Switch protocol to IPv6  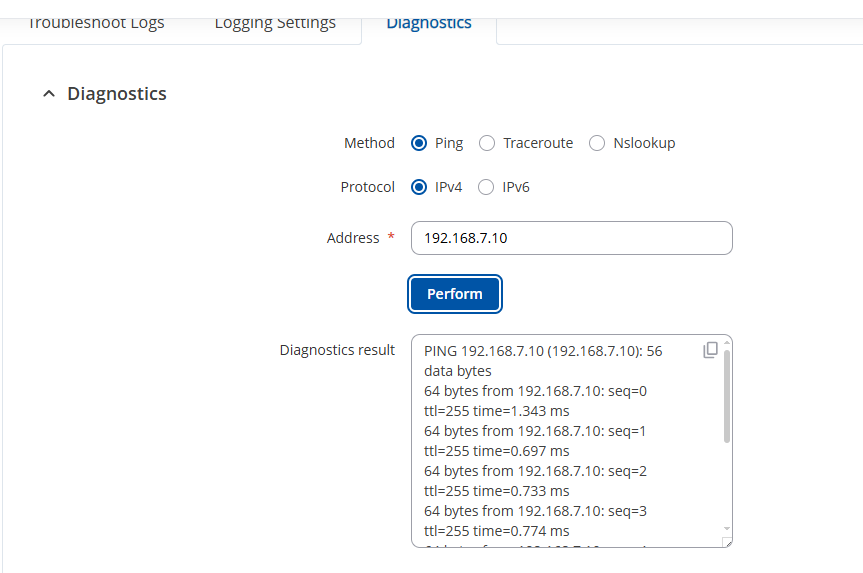click(487, 187)
